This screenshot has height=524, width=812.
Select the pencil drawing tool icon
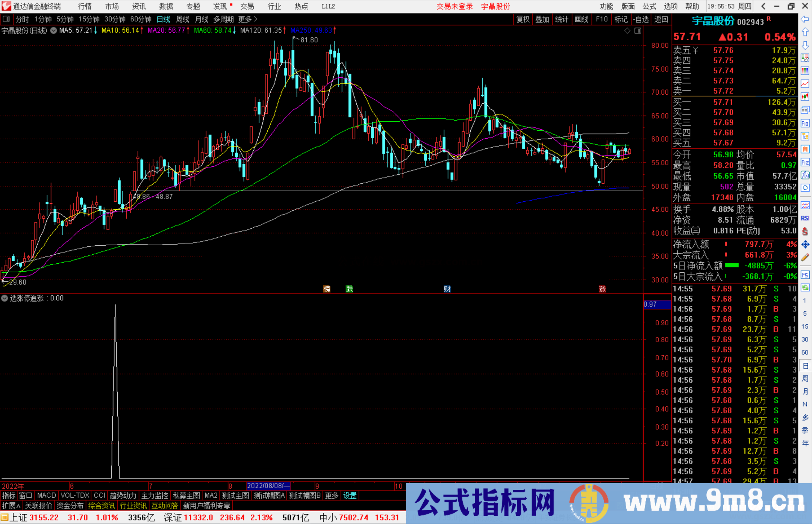click(805, 258)
